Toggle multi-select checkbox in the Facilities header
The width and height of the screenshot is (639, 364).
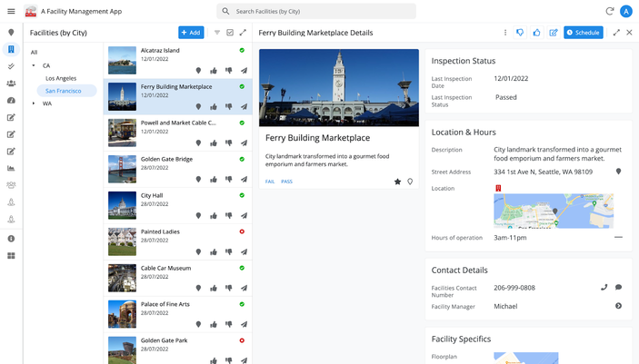[230, 33]
